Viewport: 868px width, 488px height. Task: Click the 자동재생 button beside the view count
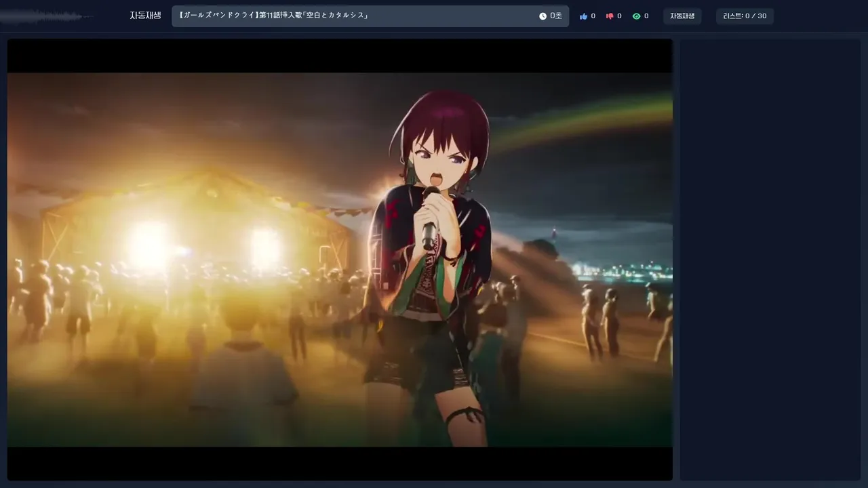tap(682, 16)
